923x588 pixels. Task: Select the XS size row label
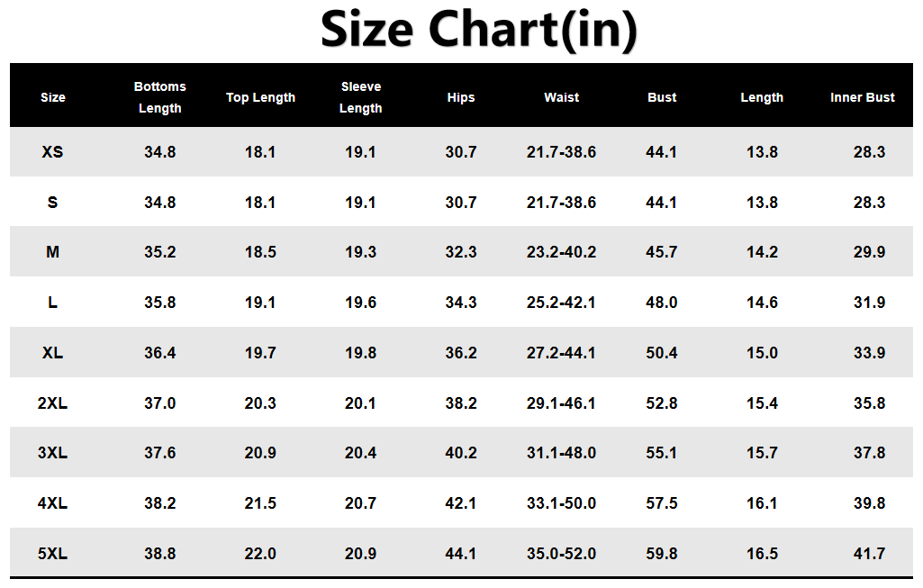(53, 152)
